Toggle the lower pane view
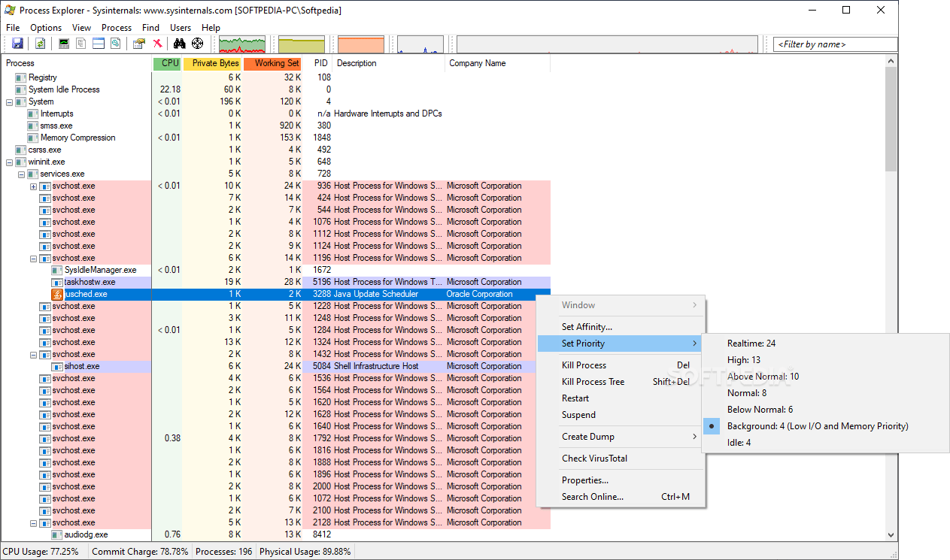The height and width of the screenshot is (560, 950). click(98, 43)
